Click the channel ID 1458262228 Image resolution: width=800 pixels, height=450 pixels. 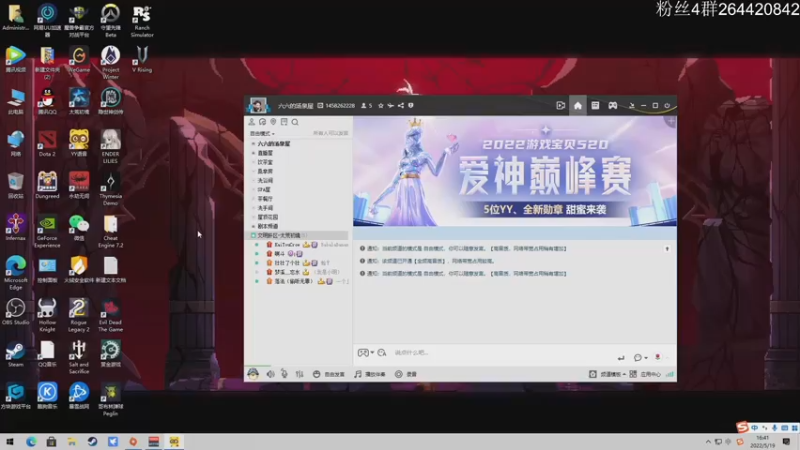pos(340,106)
